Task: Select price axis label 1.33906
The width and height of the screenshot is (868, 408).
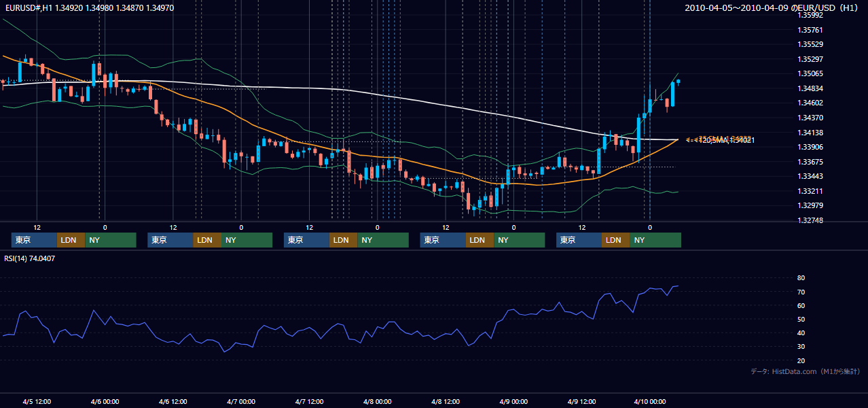Action: 812,147
